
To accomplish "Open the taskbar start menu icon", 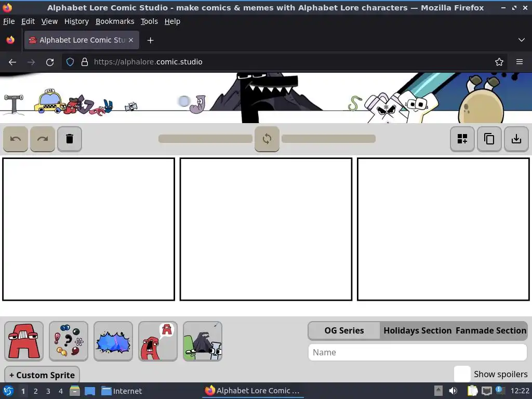I will (x=8, y=391).
